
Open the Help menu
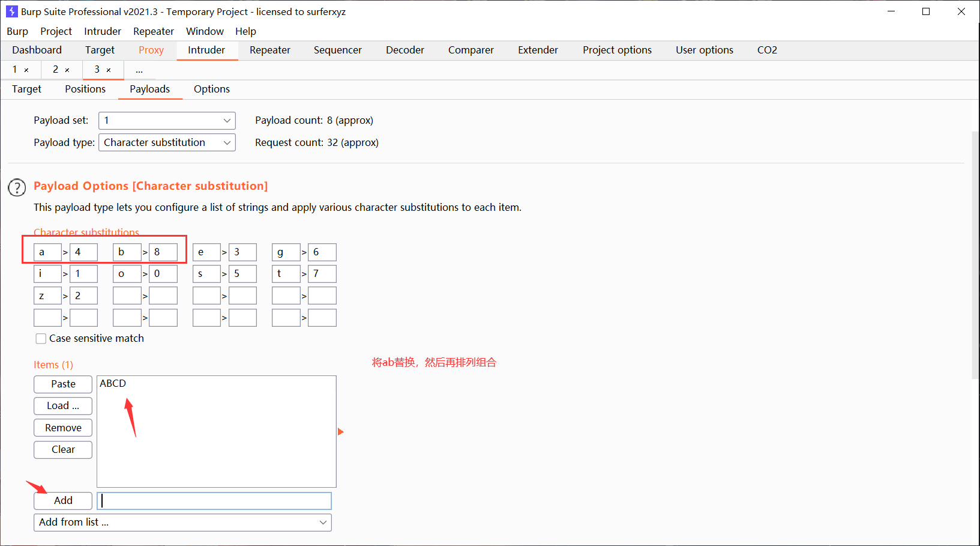click(245, 31)
